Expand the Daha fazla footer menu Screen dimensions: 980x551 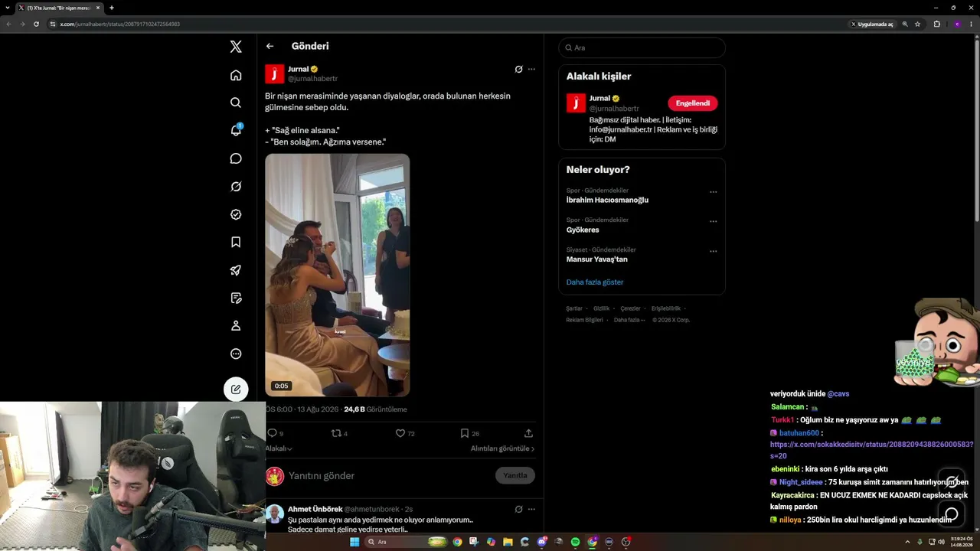click(x=629, y=320)
